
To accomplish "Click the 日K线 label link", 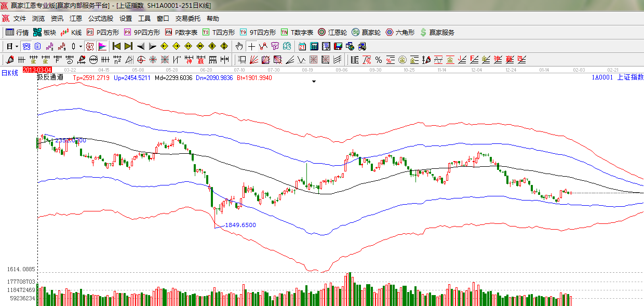I will 9,73.
